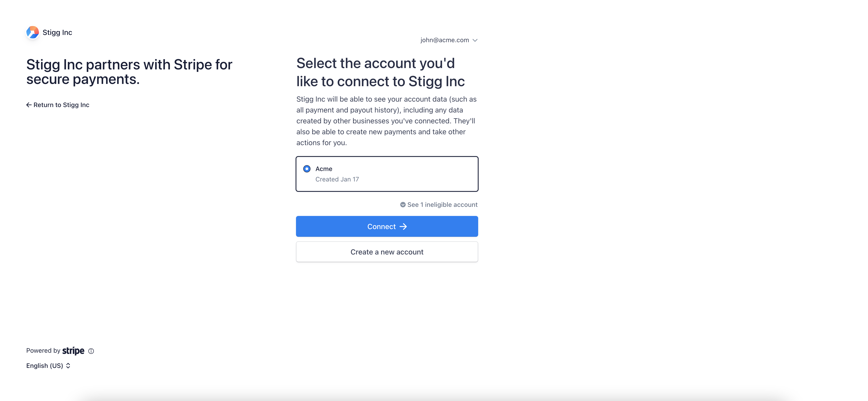Click the arrow icon on Connect button
The image size is (868, 401).
(x=403, y=227)
